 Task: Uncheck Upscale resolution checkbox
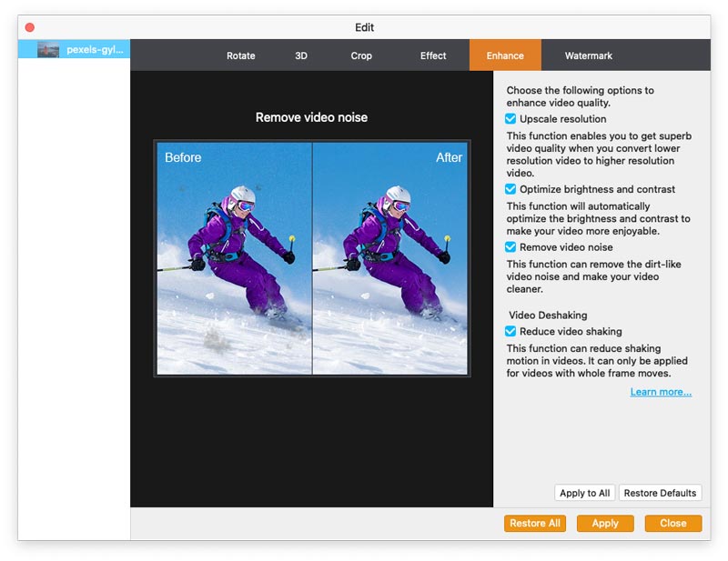coord(511,119)
